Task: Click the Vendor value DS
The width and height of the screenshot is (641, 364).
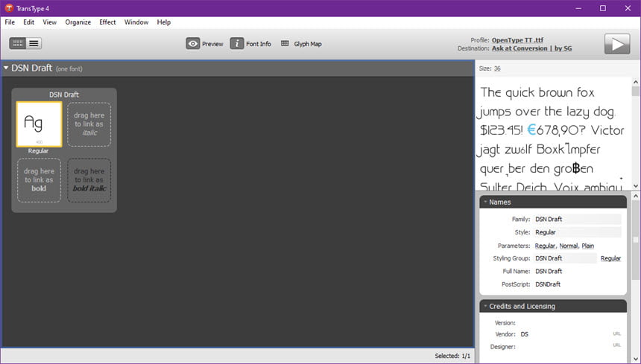Action: coord(525,334)
